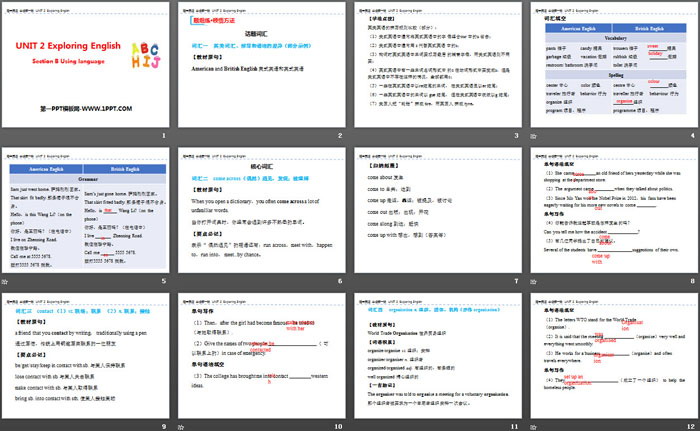700x431 pixels.
Task: Click slide number label 9
Action: tap(164, 427)
